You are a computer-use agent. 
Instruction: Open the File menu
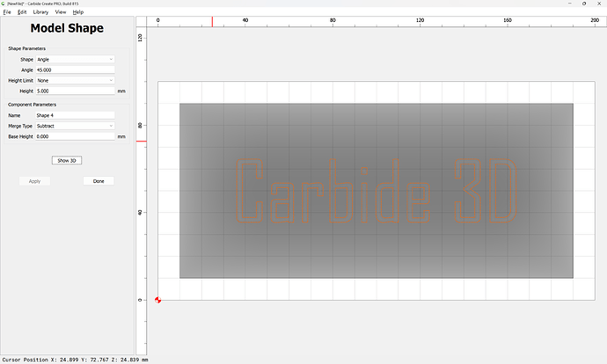(x=7, y=12)
